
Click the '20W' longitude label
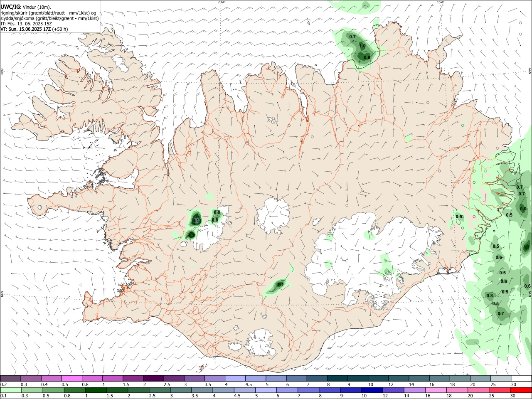[x=222, y=2]
